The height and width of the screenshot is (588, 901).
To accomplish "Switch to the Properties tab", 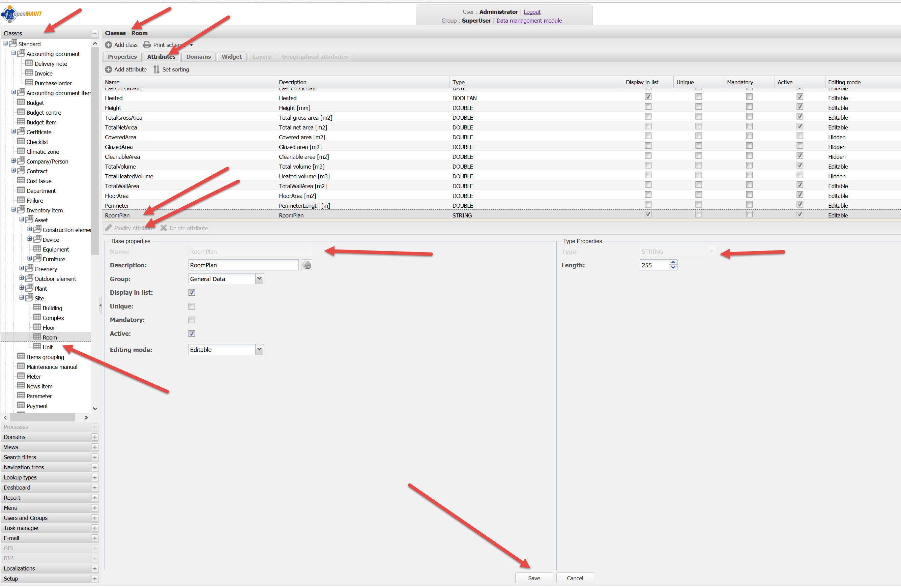I will click(122, 57).
